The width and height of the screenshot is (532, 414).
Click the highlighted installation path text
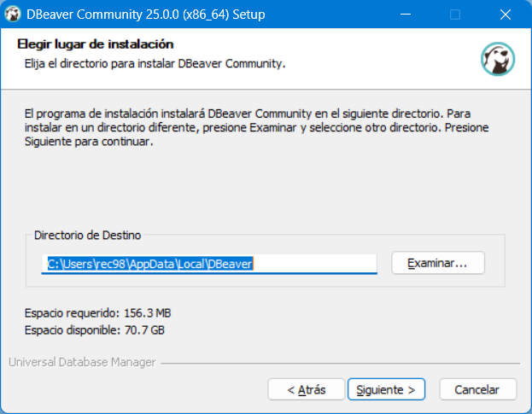[150, 264]
